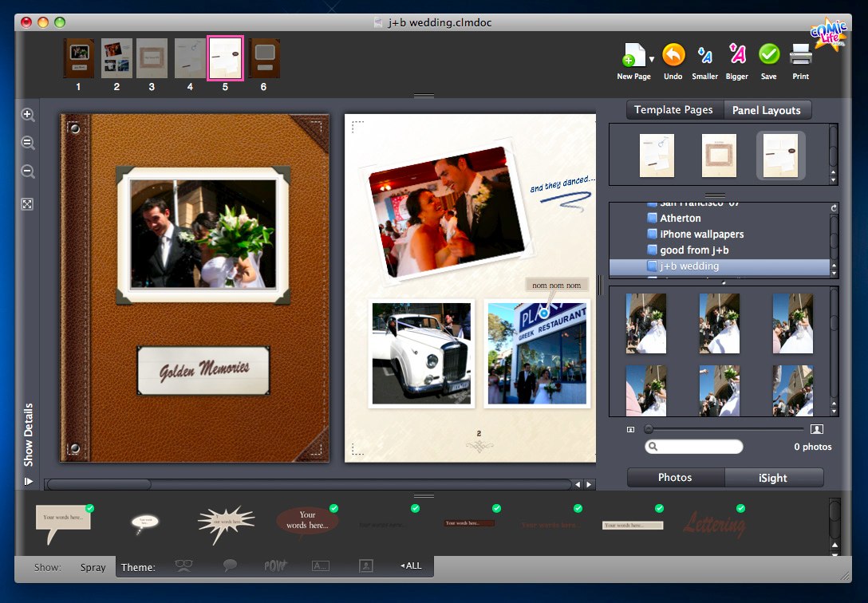Open the New Page dropdown arrow

[652, 59]
